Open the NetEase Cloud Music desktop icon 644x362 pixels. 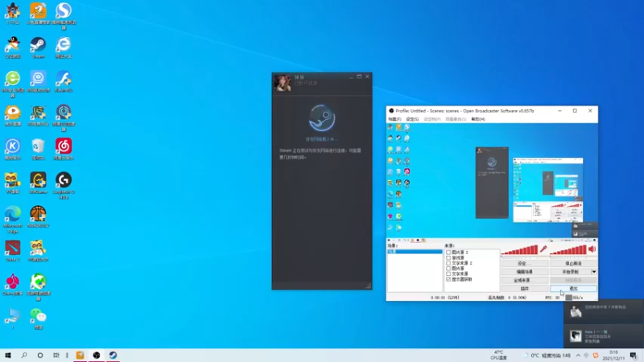click(x=64, y=148)
